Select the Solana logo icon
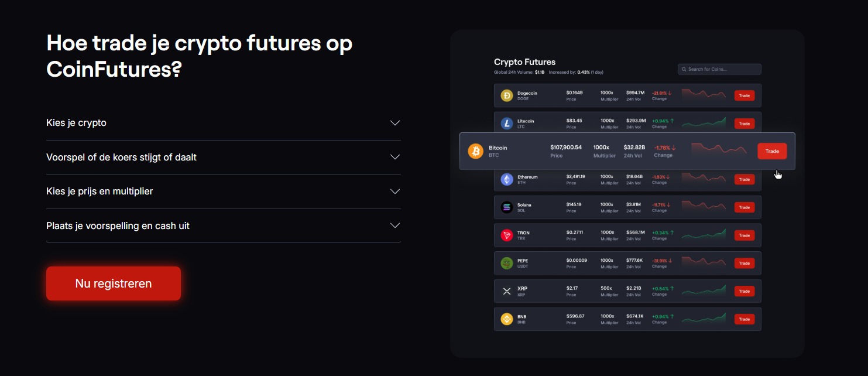Image resolution: width=868 pixels, height=376 pixels. click(x=507, y=207)
